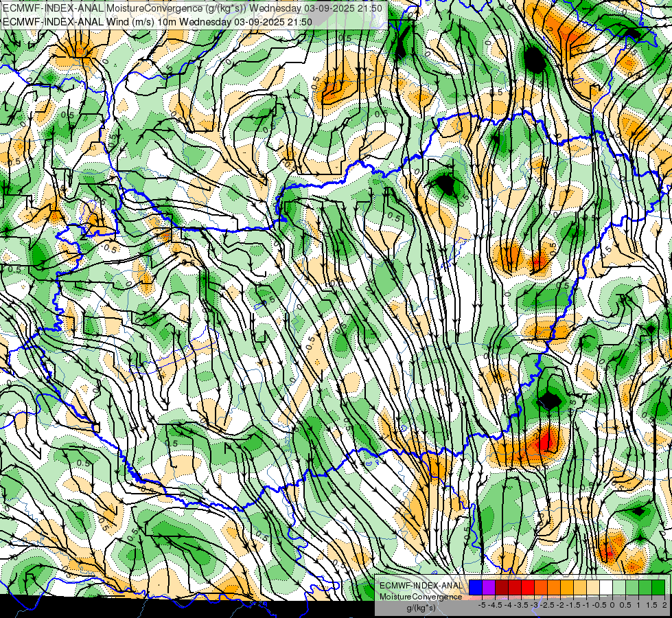672x618 pixels.
Task: Pick the orange legend swatch (-2.5 to -2)
Action: tap(554, 587)
